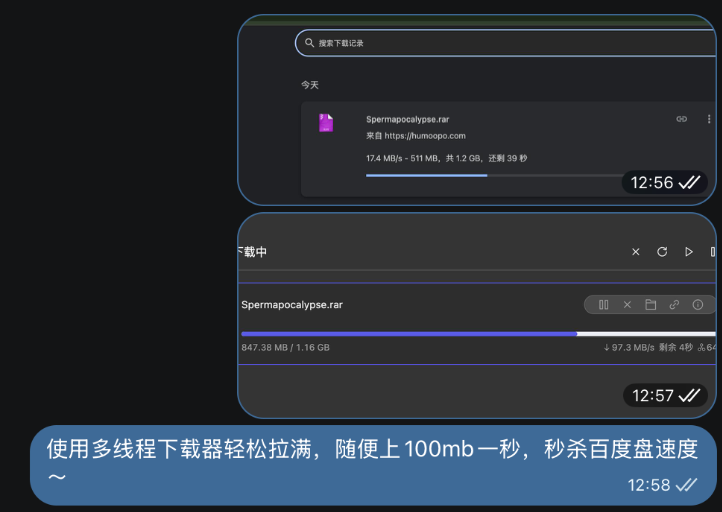Screen dimensions: 722x512
Task: Click the refresh icon in downloader header
Action: coord(662,252)
